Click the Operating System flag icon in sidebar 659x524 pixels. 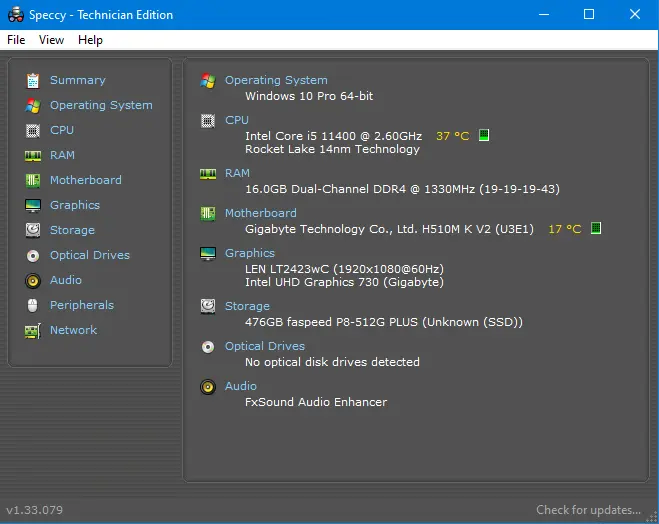33,105
